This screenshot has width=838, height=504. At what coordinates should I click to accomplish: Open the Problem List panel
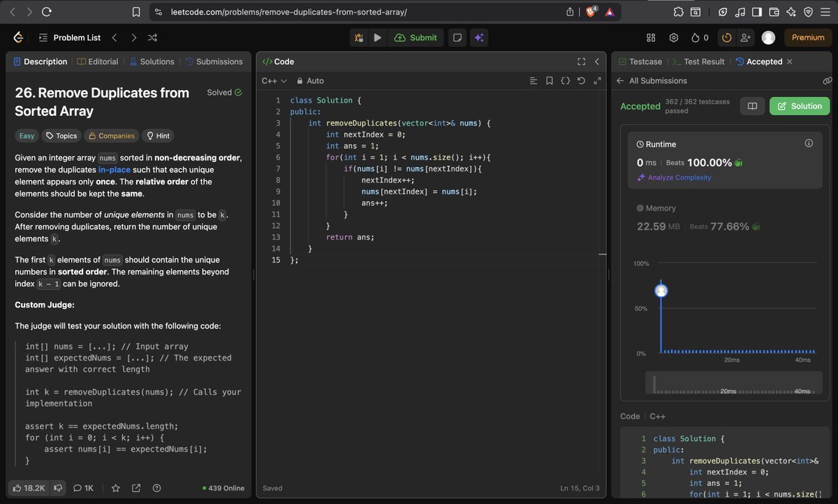pyautogui.click(x=69, y=38)
